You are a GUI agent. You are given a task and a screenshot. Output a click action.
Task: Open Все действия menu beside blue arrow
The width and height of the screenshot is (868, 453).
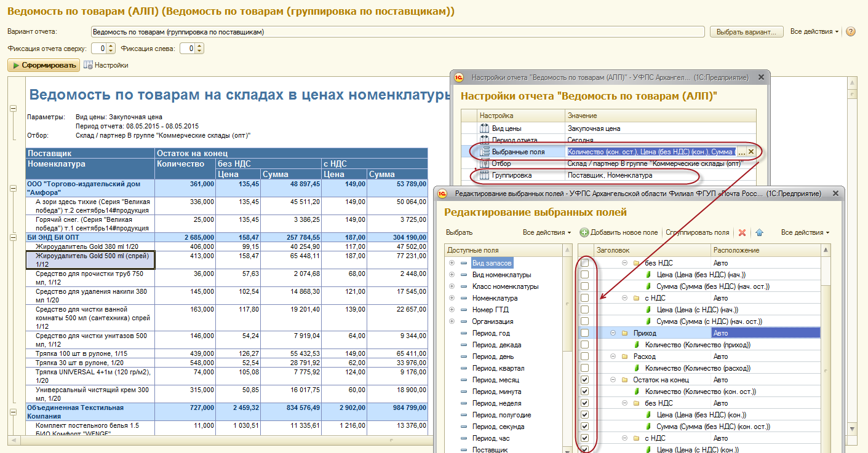pyautogui.click(x=805, y=232)
